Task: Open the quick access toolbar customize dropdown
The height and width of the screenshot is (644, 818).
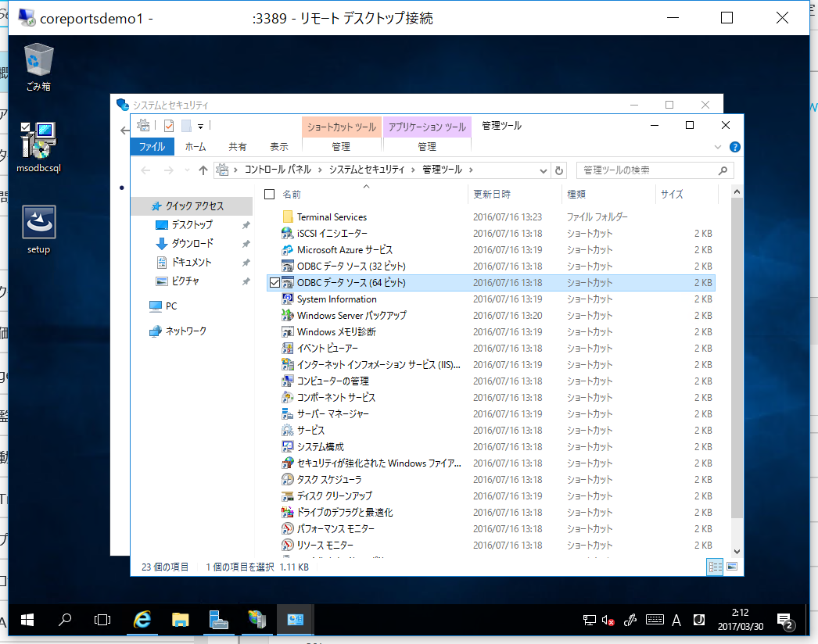Action: 200,126
